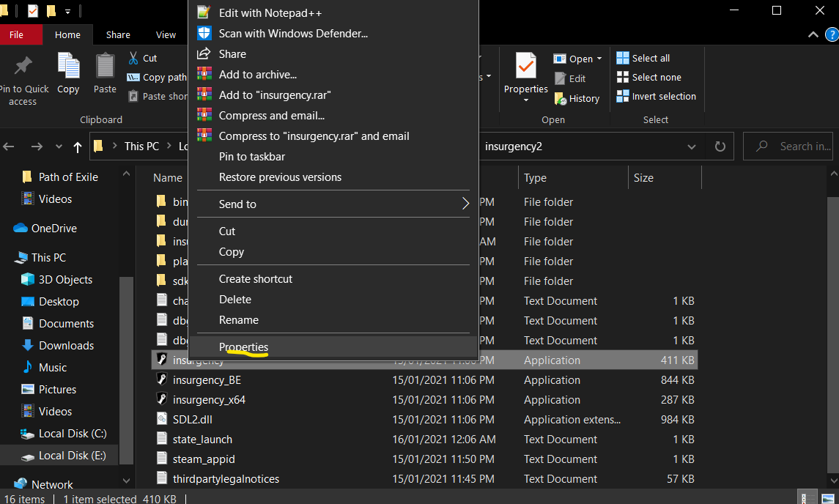Expand the address bar history dropdown
Screen dimensions: 839x504
tap(692, 147)
